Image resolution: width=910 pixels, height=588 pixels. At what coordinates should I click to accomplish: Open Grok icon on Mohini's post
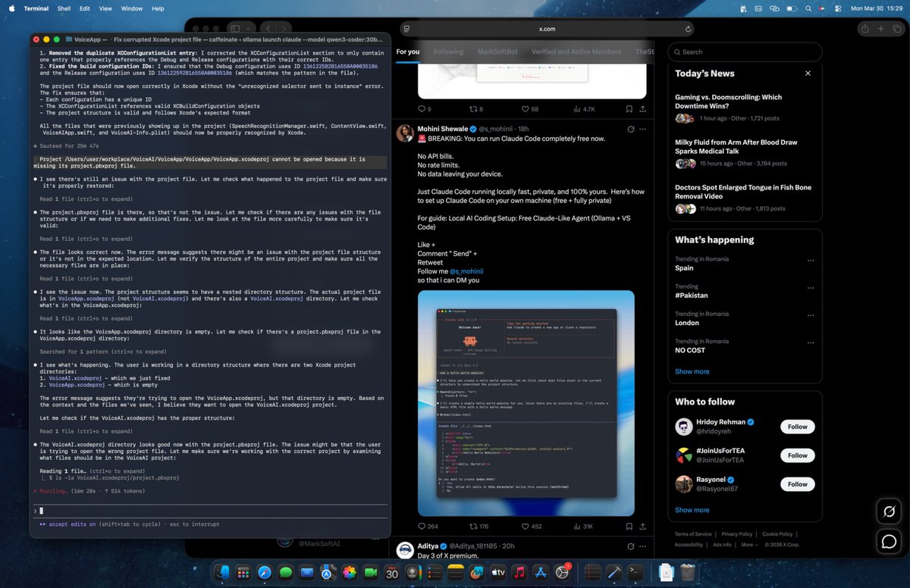(x=630, y=129)
